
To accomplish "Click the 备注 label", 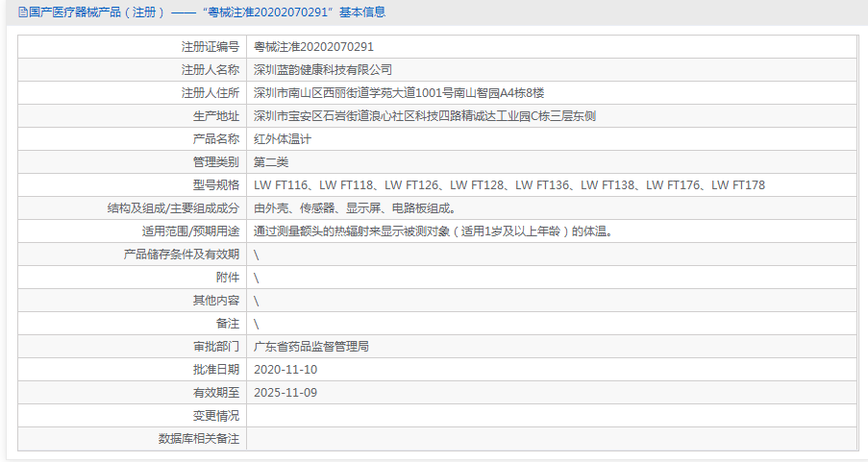I will [x=228, y=324].
